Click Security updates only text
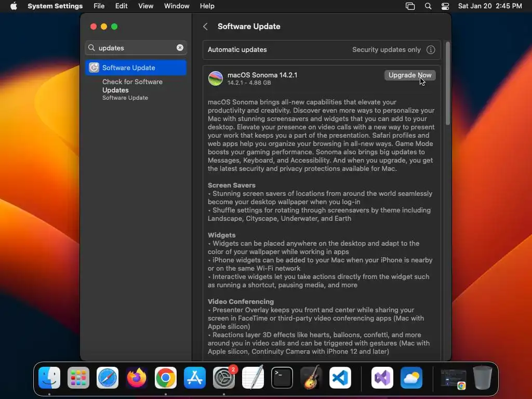This screenshot has width=532, height=399. (x=386, y=49)
